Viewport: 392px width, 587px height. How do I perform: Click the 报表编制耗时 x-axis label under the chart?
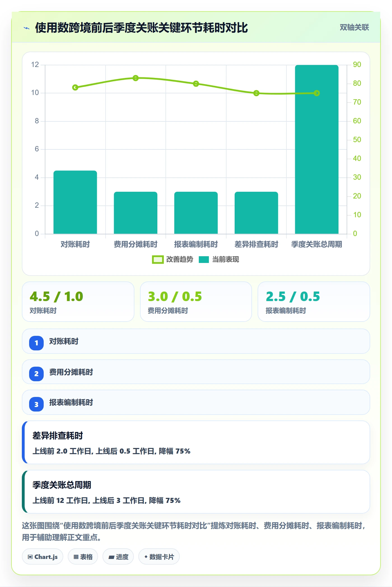click(196, 244)
